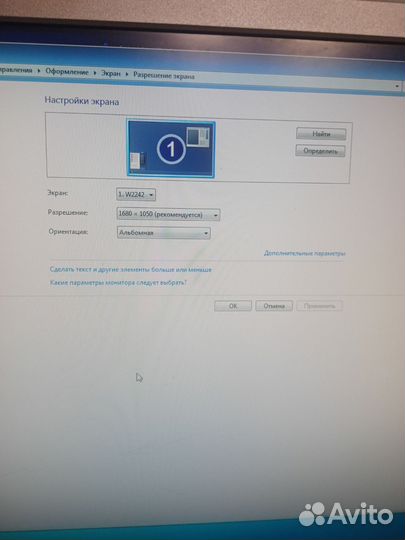Click the Разрешение: label
This screenshot has height=540, width=405.
pos(68,212)
